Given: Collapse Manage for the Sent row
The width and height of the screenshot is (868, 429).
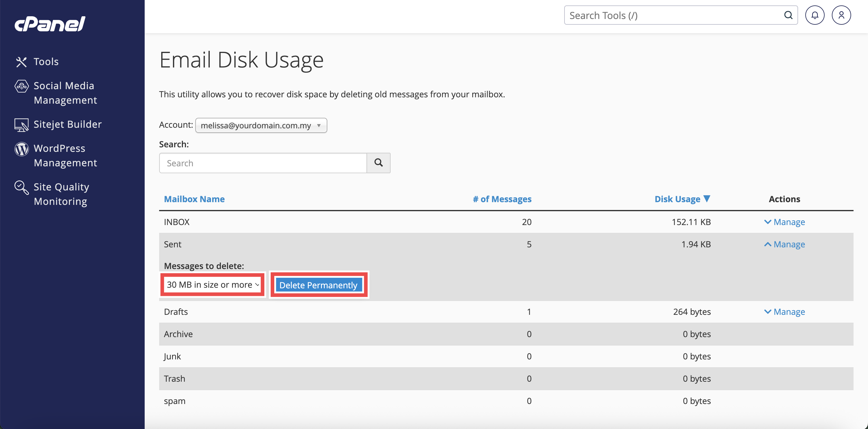Looking at the screenshot, I should point(785,244).
